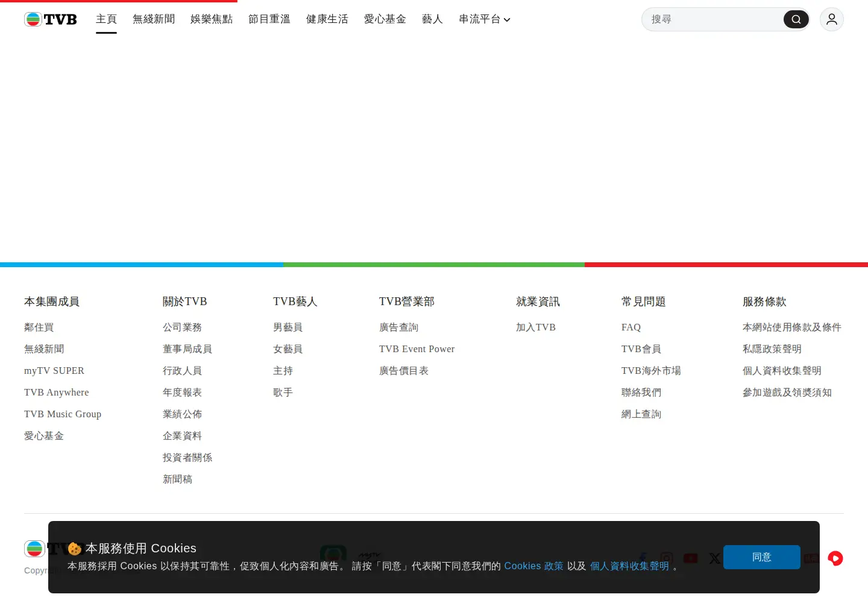Open TVB Event Power link
The image size is (868, 603).
[x=417, y=349]
